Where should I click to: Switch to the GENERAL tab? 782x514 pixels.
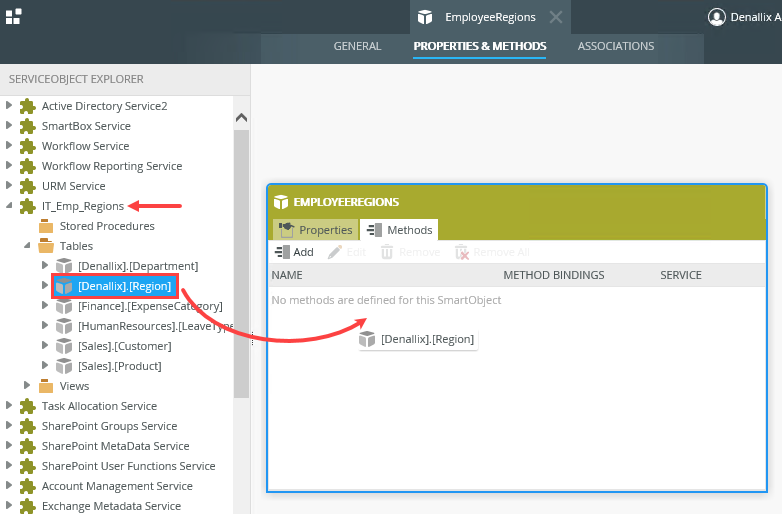point(357,46)
